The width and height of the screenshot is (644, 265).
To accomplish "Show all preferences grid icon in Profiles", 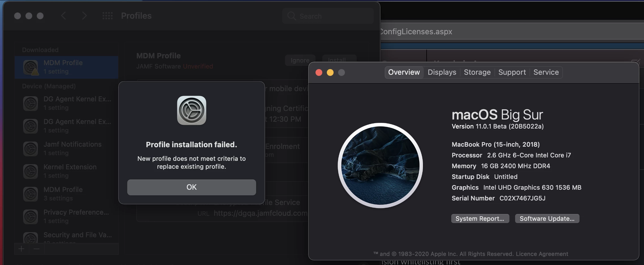I will [x=107, y=16].
